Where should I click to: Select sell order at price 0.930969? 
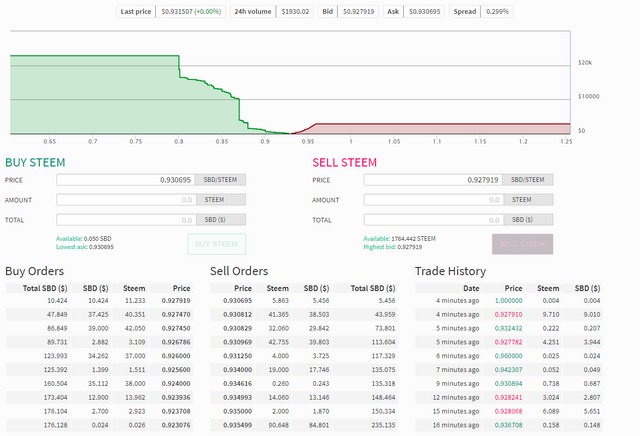tap(304, 342)
